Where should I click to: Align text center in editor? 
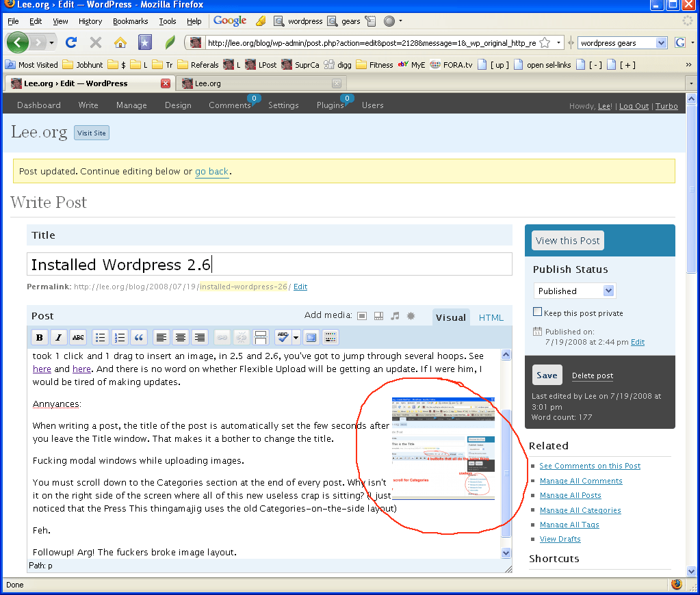181,337
